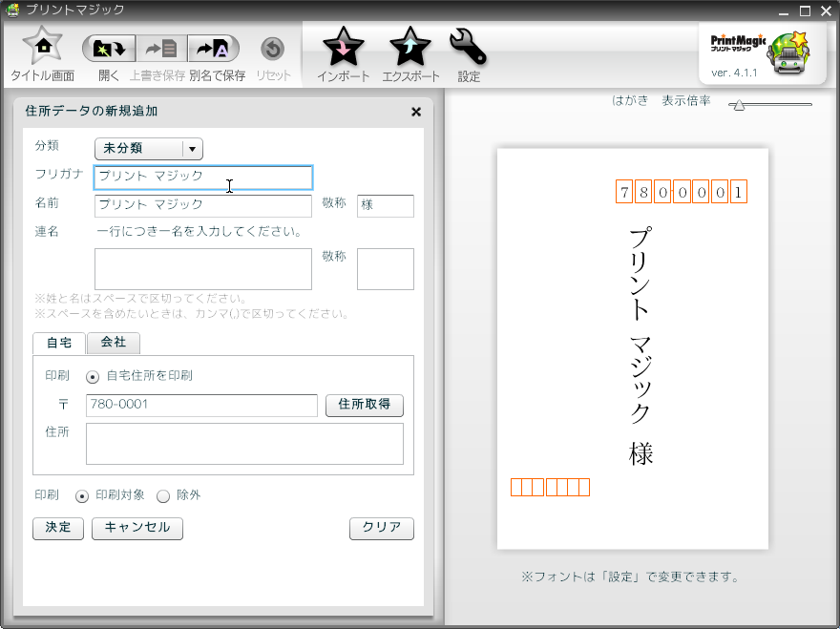The height and width of the screenshot is (629, 840).
Task: Click the 住所取得 button
Action: [365, 405]
